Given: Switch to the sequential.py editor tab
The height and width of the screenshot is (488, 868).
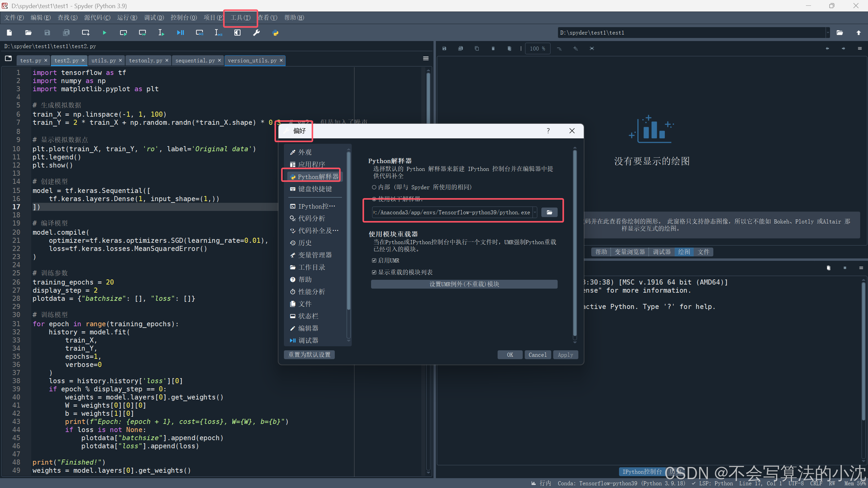Looking at the screenshot, I should pos(195,60).
